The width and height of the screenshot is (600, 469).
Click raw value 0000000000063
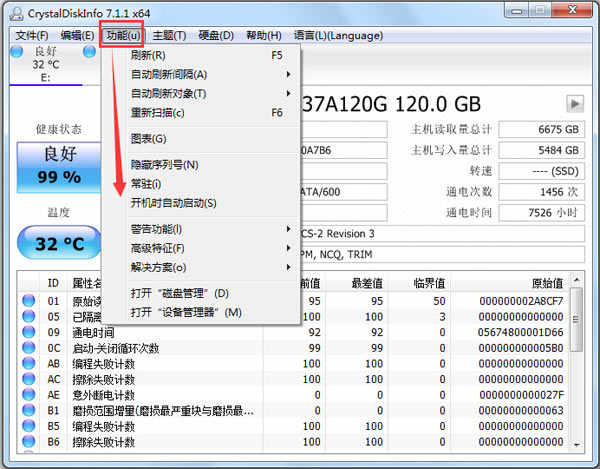520,410
